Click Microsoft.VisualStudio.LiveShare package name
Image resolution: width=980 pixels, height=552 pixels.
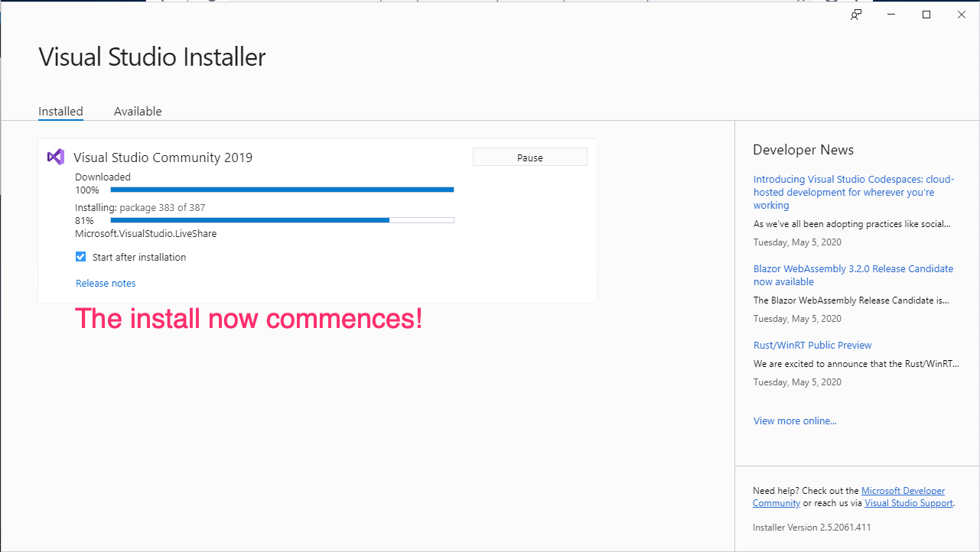tap(145, 234)
